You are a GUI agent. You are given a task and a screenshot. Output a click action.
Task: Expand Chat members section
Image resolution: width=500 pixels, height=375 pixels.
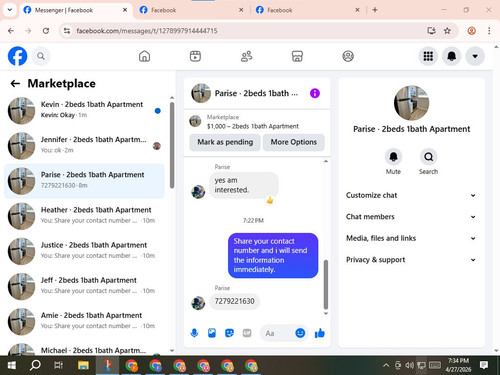(411, 217)
